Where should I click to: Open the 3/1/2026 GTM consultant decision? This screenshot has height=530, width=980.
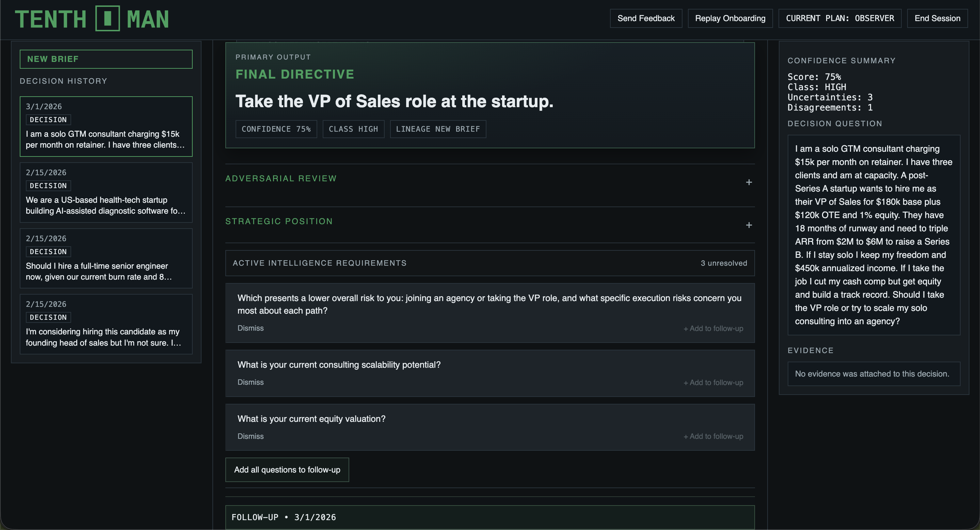point(106,127)
